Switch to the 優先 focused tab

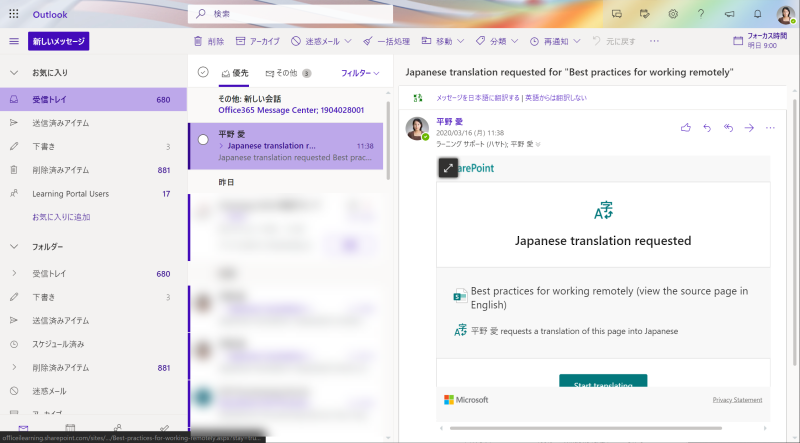235,73
